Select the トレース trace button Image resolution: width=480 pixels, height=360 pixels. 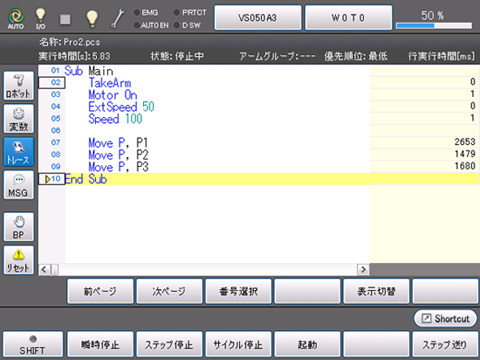[x=19, y=152]
